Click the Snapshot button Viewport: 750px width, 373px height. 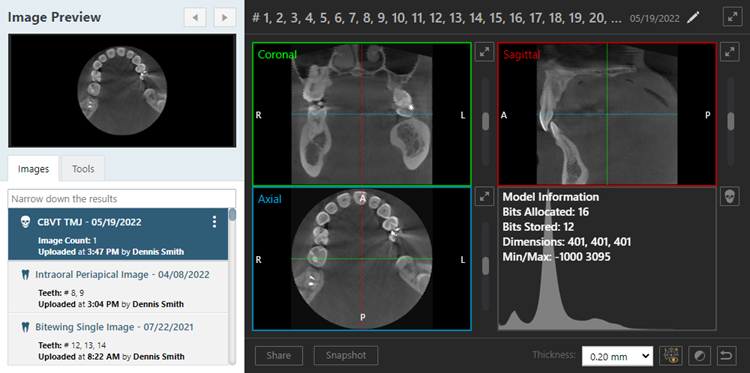click(x=346, y=355)
